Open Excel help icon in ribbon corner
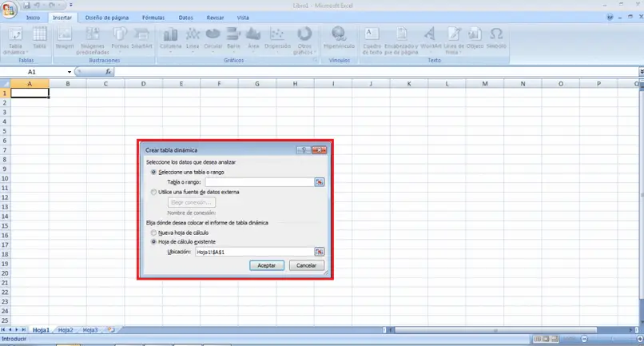The height and width of the screenshot is (346, 644). pyautogui.click(x=610, y=18)
